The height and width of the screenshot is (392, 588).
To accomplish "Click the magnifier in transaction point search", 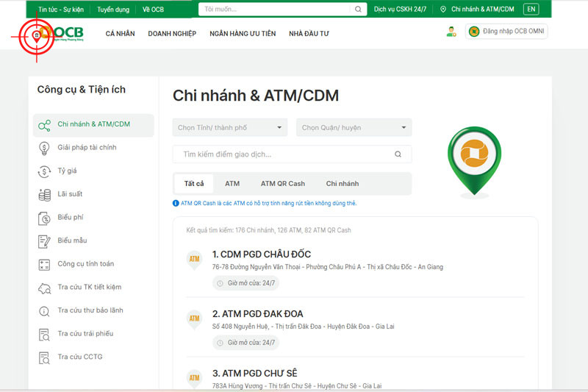I will [x=398, y=154].
